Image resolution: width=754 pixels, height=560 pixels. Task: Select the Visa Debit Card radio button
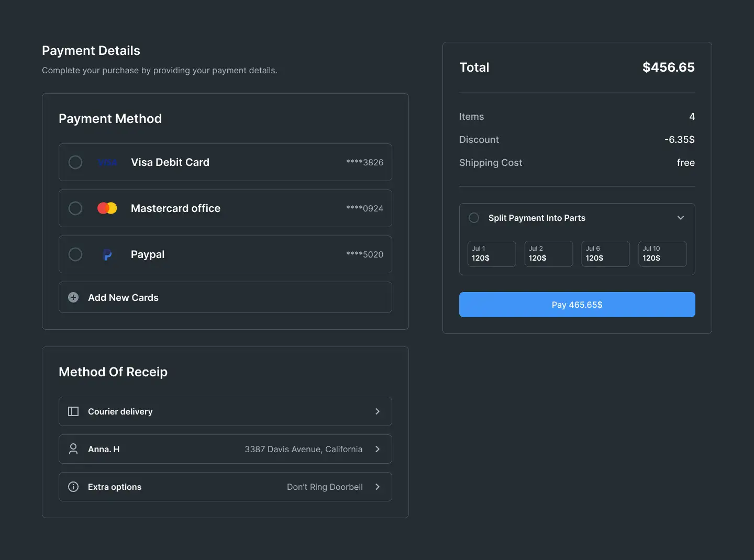[75, 162]
